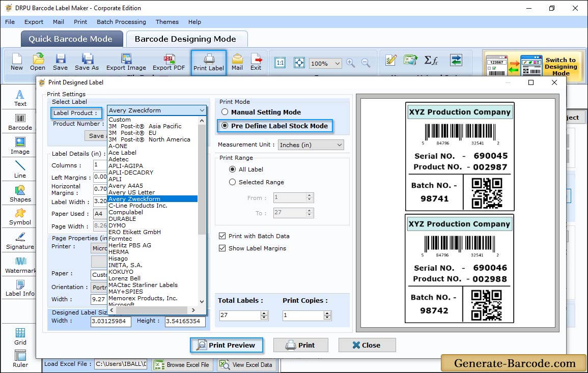The height and width of the screenshot is (373, 588).
Task: Open the Batch Processing menu
Action: pos(121,22)
